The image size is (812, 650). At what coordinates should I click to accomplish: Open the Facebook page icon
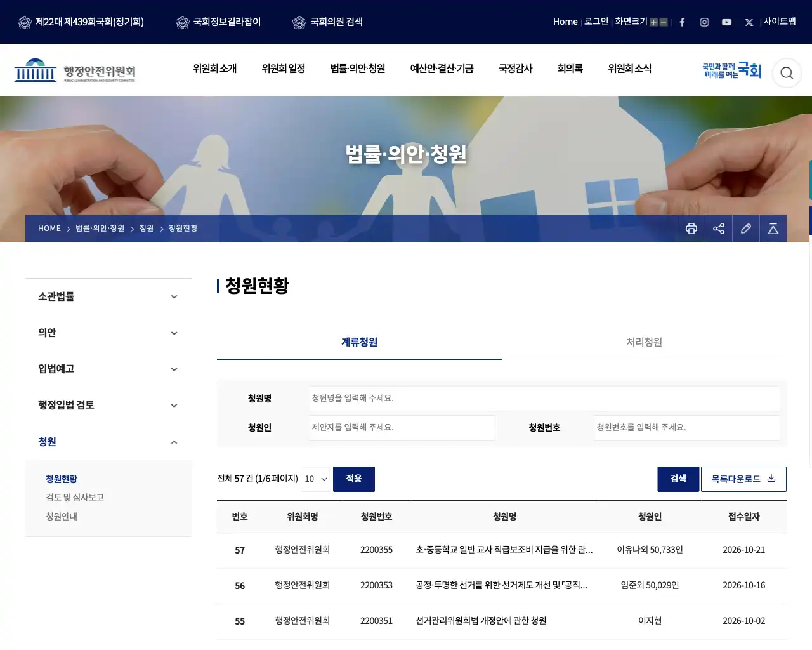tap(682, 22)
